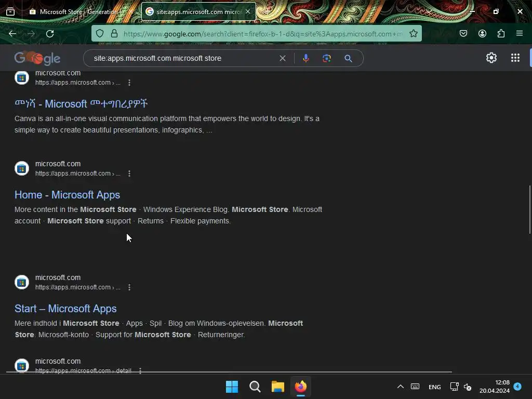Click favicon of the Start – Microsoft Apps result
The height and width of the screenshot is (399, 532).
[x=22, y=282]
